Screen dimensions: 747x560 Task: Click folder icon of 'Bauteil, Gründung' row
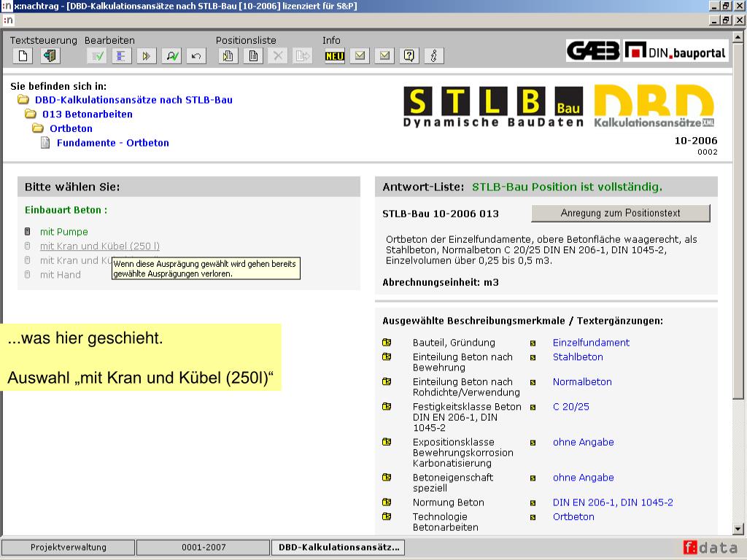[x=387, y=343]
